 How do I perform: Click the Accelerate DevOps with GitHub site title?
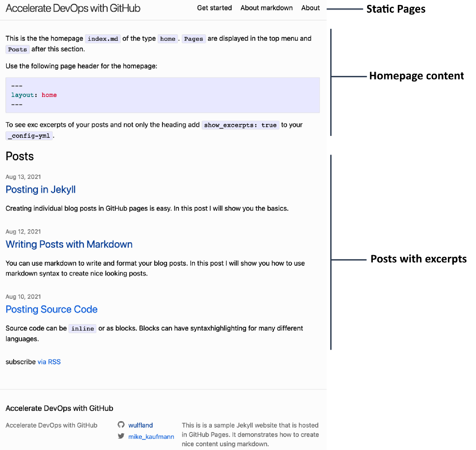click(x=73, y=8)
